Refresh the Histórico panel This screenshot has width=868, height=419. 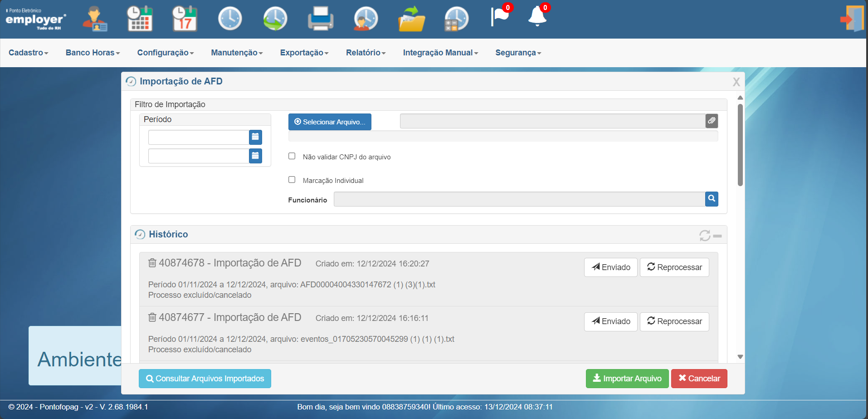coord(705,236)
